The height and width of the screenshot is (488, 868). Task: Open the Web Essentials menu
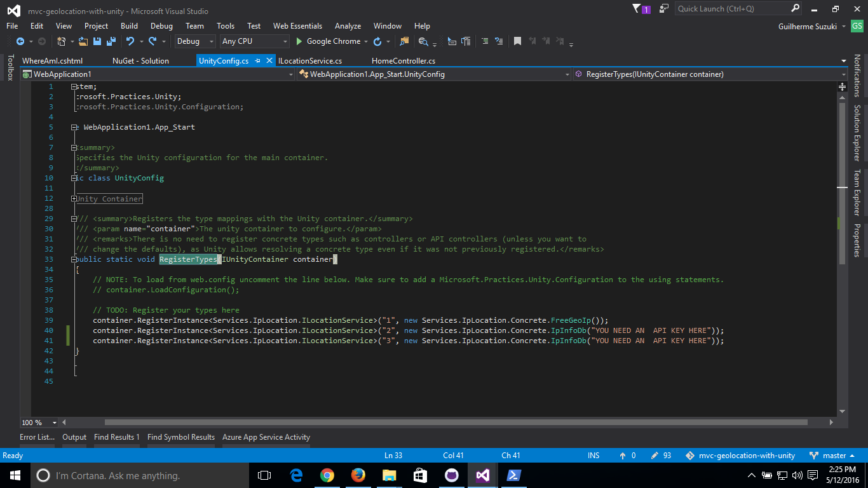pos(297,26)
